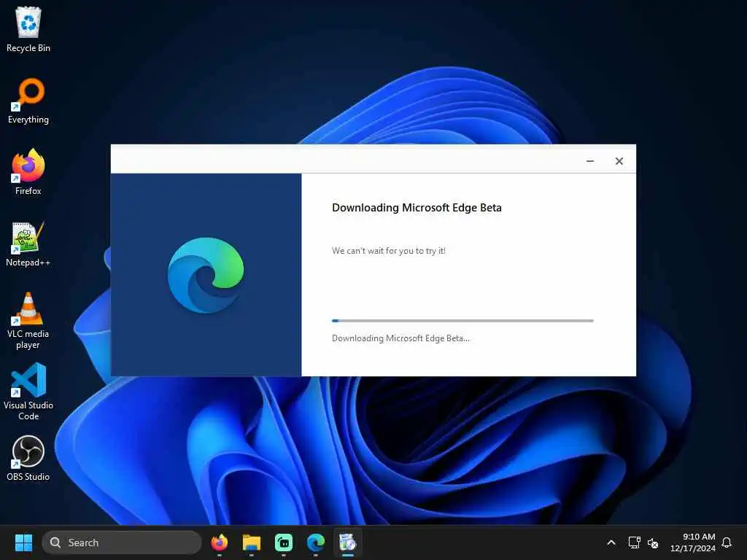Open the Windows Start menu
This screenshot has height=560, width=747.
click(23, 542)
